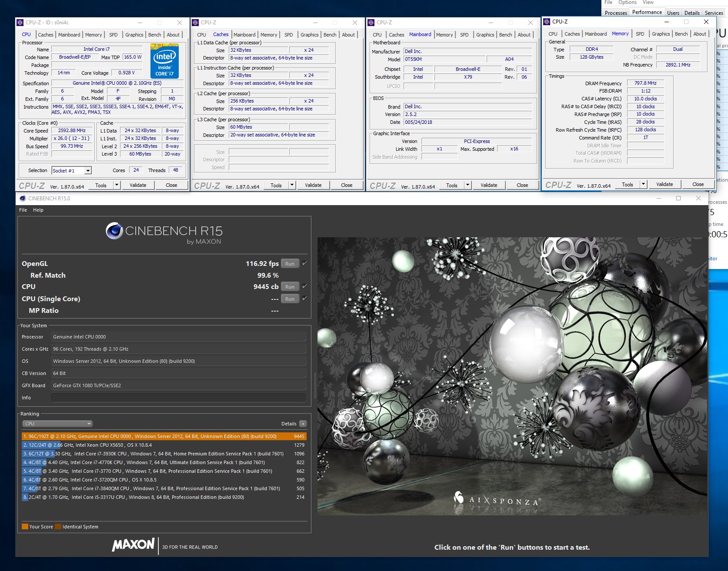
Task: Open Memory tab in Caches CPU-Z window
Action: [x=269, y=35]
